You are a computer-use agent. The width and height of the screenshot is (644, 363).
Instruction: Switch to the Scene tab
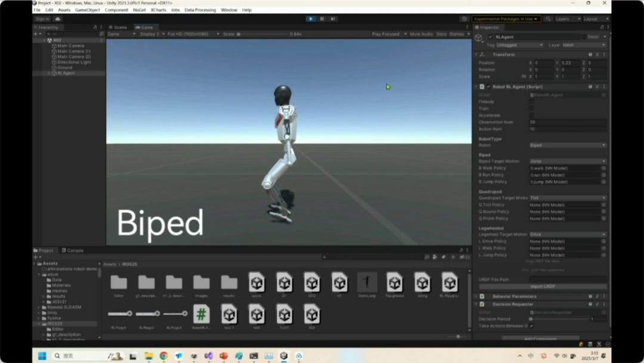tap(118, 27)
